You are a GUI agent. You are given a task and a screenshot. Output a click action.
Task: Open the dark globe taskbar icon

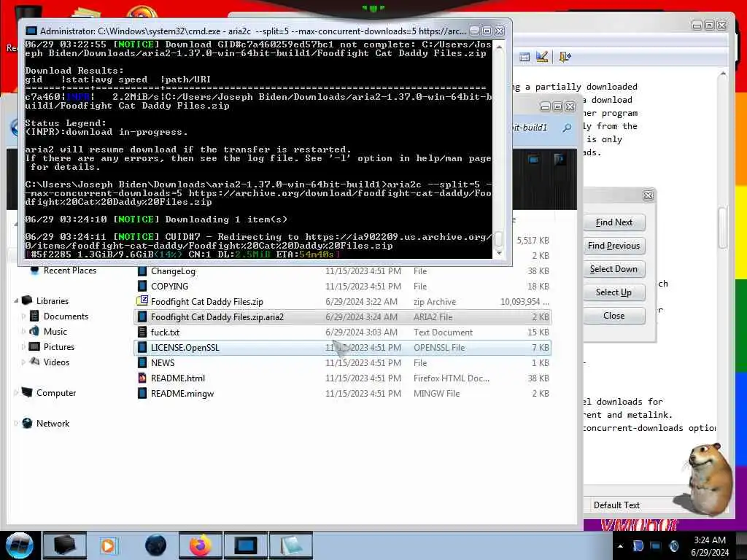(x=156, y=545)
